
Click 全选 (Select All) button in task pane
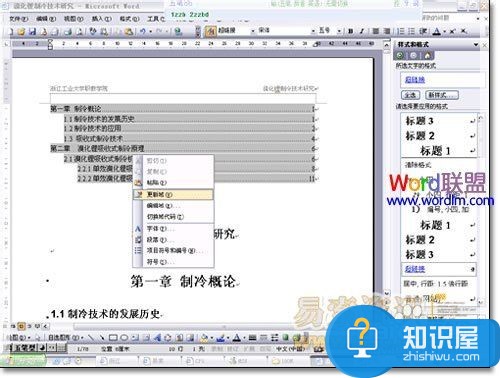click(x=410, y=95)
